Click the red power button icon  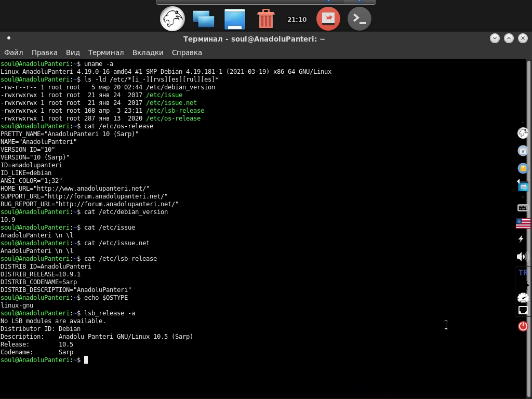click(x=523, y=326)
